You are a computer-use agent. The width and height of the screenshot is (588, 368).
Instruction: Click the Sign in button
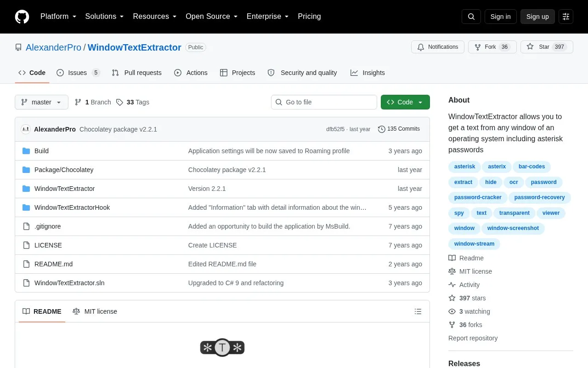click(500, 17)
